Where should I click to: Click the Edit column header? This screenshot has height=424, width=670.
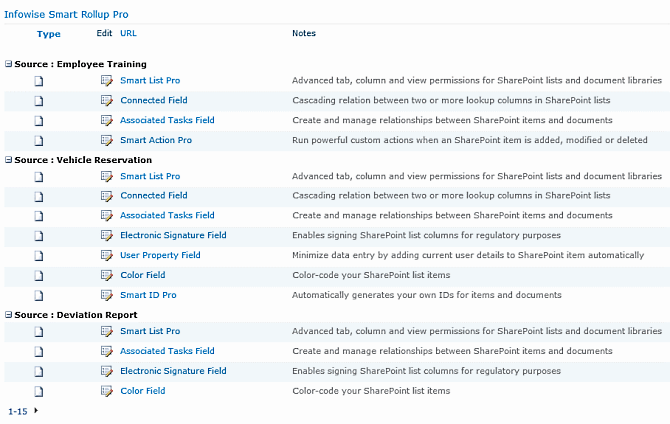point(104,33)
